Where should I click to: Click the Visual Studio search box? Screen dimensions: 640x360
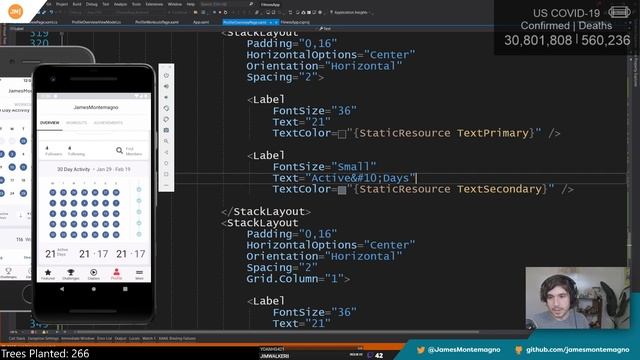point(227,4)
